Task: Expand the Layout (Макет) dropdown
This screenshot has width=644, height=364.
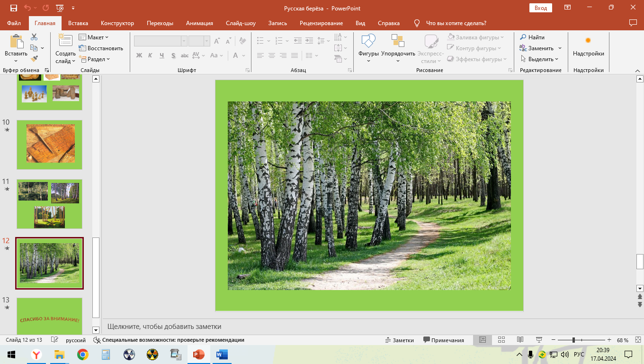Action: click(94, 37)
